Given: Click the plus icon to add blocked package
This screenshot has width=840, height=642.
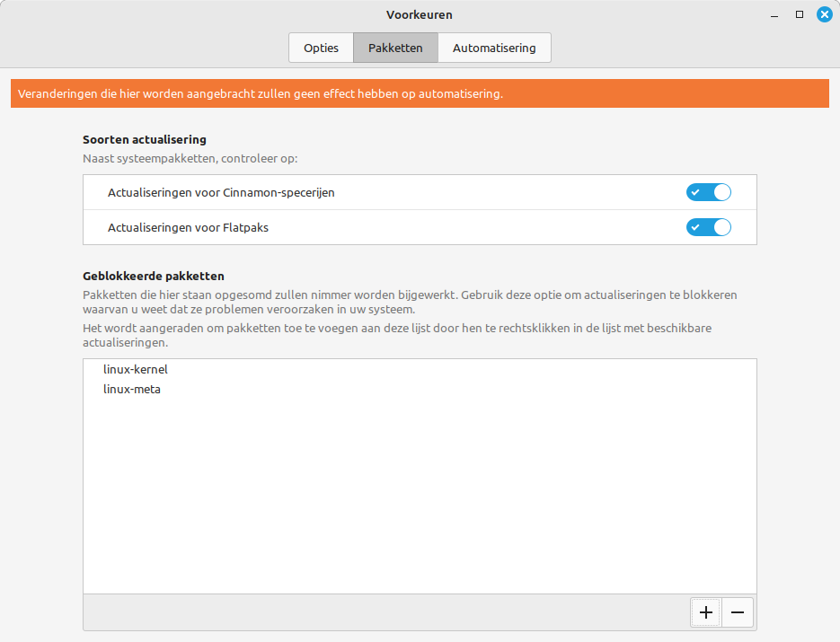Looking at the screenshot, I should pos(706,612).
